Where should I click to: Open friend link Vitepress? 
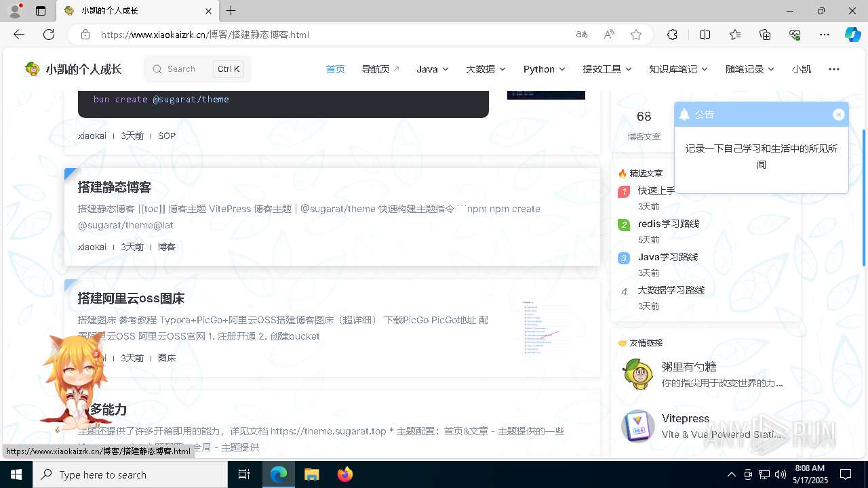click(686, 418)
